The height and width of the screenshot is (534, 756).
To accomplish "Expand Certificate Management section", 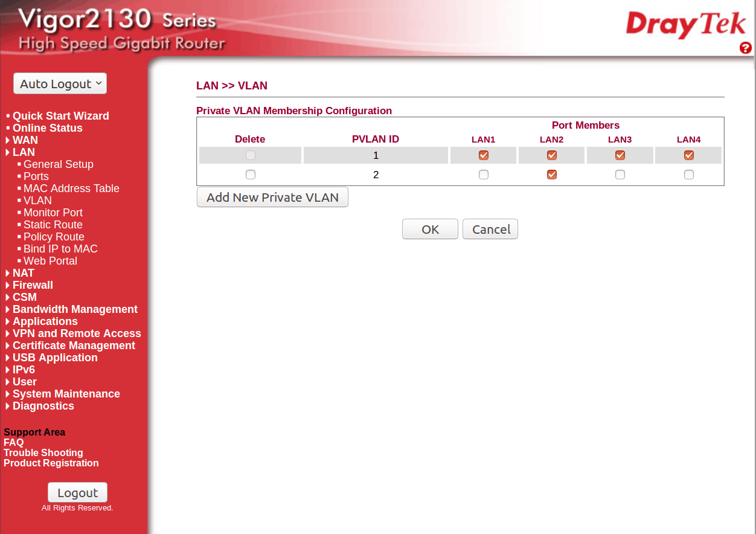I will click(x=74, y=346).
